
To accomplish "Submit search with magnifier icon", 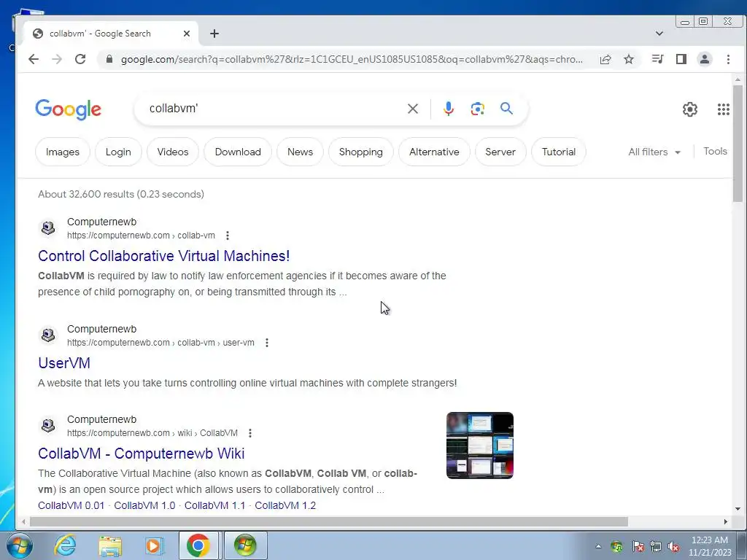I will (506, 109).
